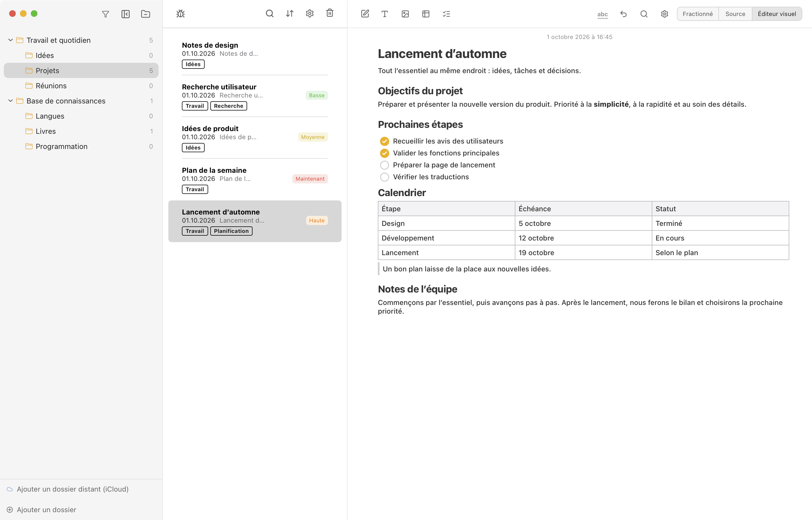Collapse the 'Travail et quotidien' folder

pyautogui.click(x=11, y=40)
